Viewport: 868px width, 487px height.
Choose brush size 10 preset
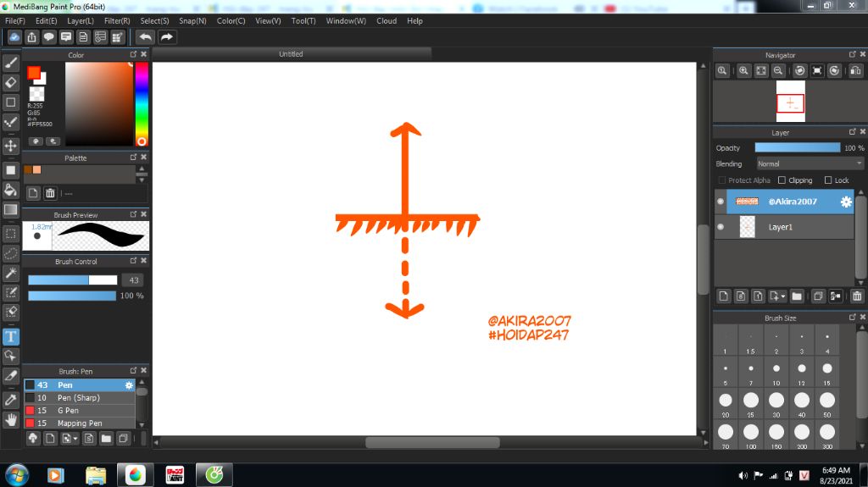pos(776,373)
